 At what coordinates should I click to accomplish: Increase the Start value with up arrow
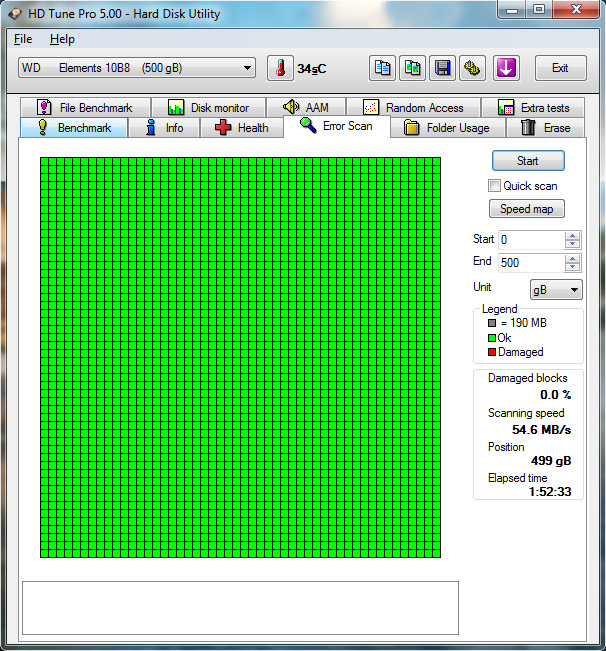coord(572,236)
